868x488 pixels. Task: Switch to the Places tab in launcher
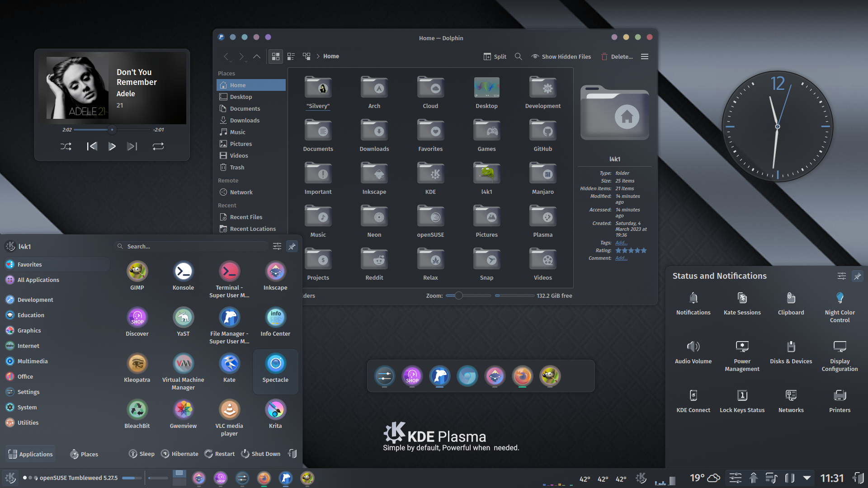(x=84, y=454)
